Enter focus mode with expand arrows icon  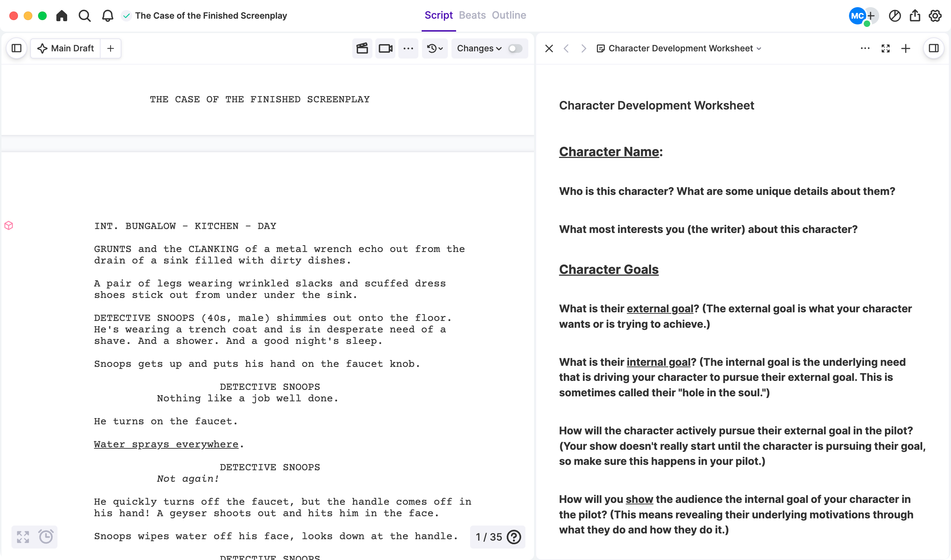(23, 537)
